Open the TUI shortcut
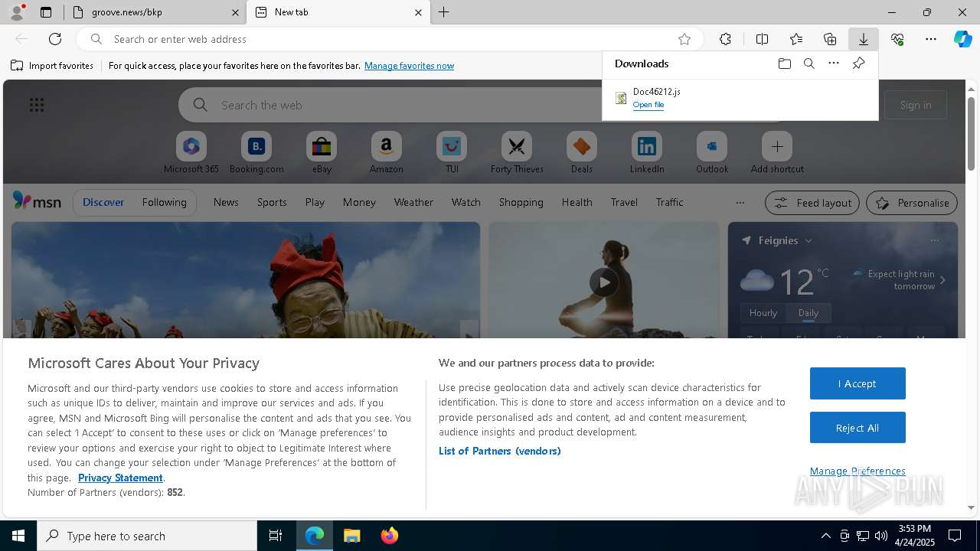The image size is (980, 551). point(452,153)
